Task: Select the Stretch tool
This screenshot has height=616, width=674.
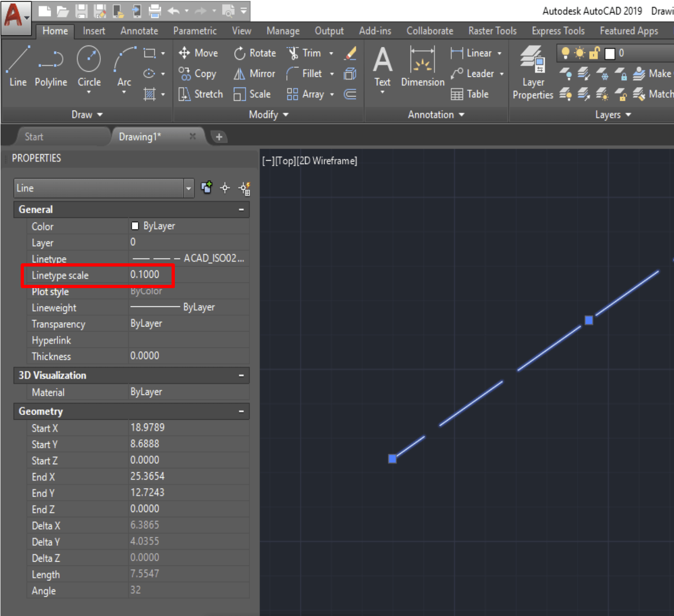Action: pos(201,94)
